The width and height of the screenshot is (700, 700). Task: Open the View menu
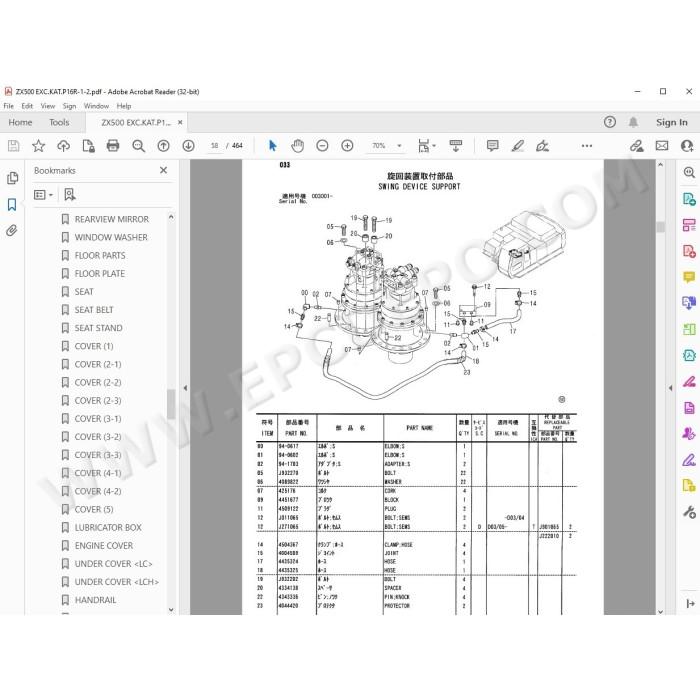point(48,106)
